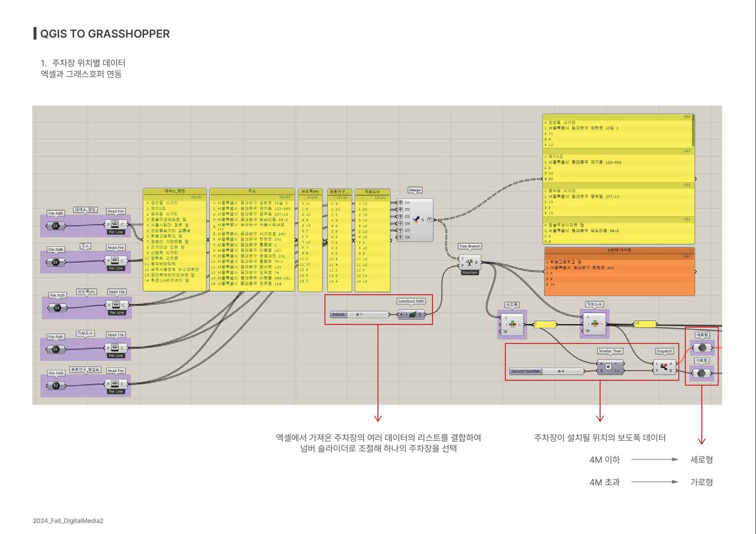The height and width of the screenshot is (534, 756).
Task: Click the Second Number slider set to 4
Action: tap(547, 371)
